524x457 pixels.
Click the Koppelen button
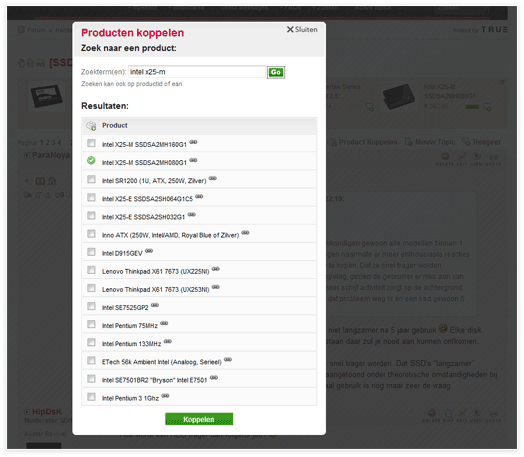click(x=199, y=419)
